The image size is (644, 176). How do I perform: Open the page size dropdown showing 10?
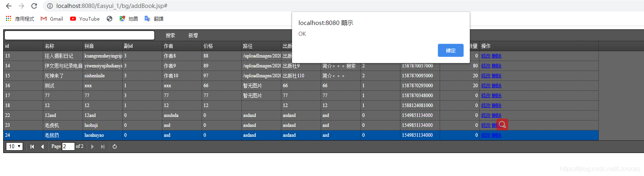(14, 147)
